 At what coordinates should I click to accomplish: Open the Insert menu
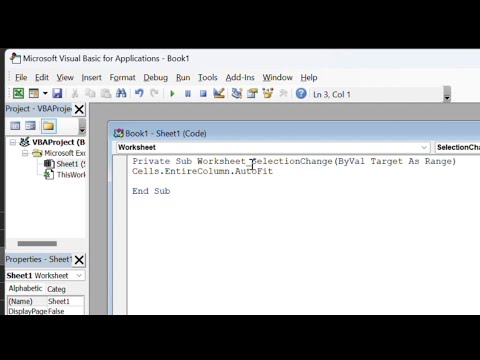click(x=92, y=77)
